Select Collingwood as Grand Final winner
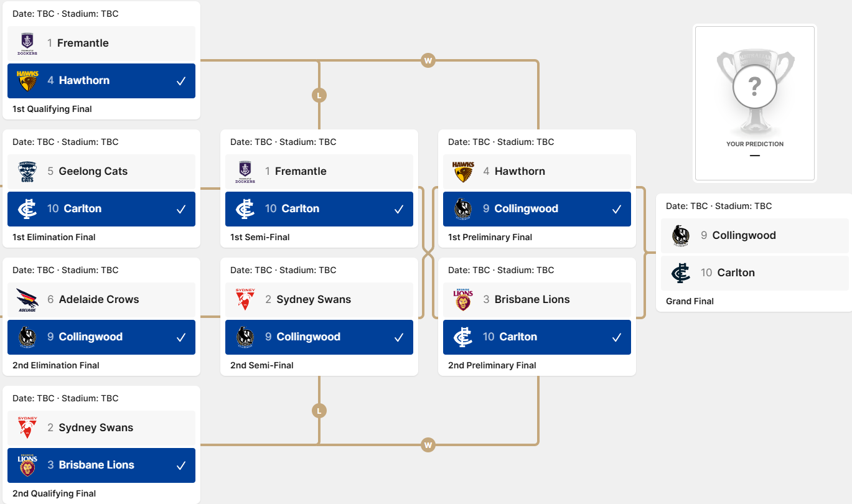This screenshot has height=504, width=852. point(755,236)
